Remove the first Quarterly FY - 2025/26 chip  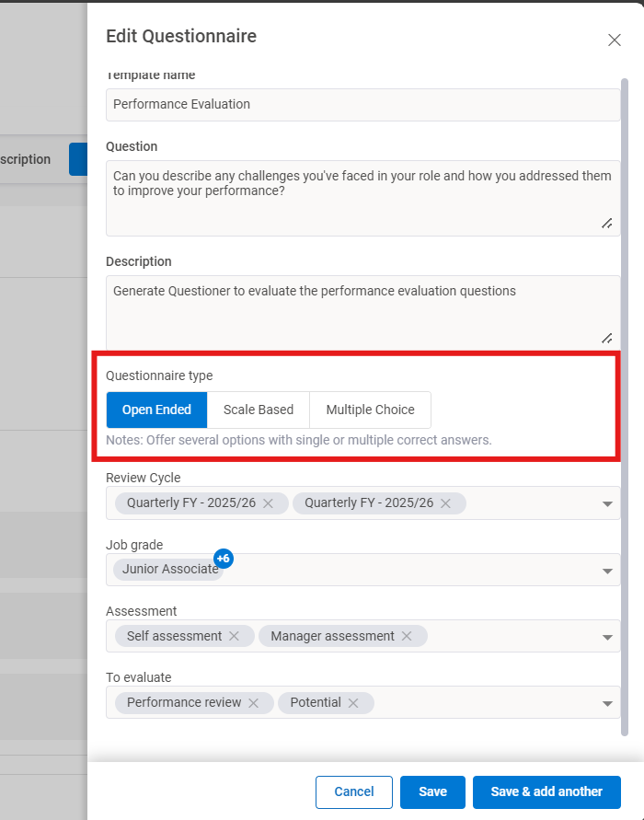pyautogui.click(x=268, y=503)
